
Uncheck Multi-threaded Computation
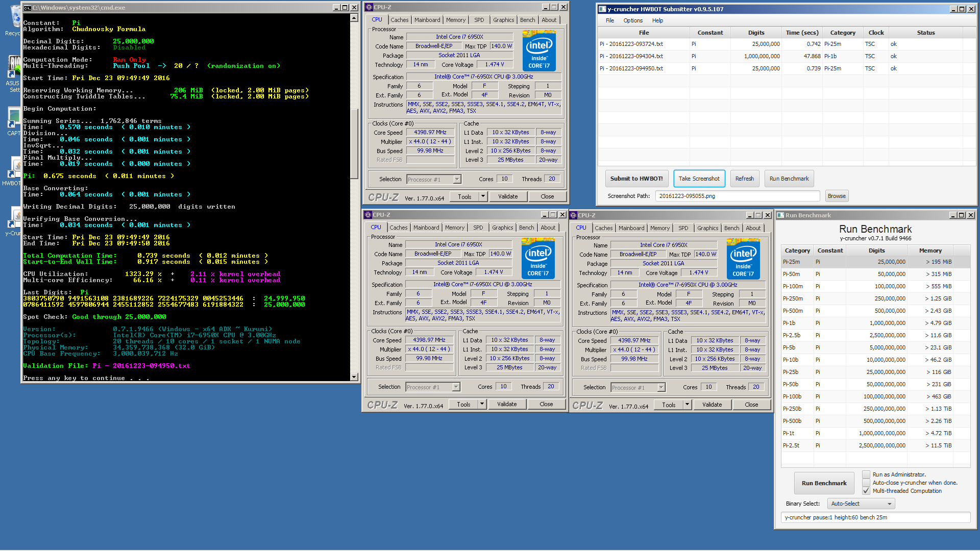point(866,491)
